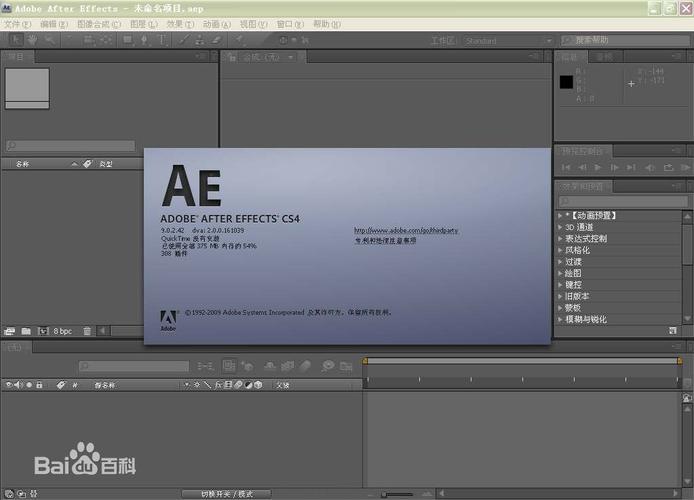Select the Rectangle mask shape tool
Viewport: 694px width, 500px height.
(x=128, y=40)
